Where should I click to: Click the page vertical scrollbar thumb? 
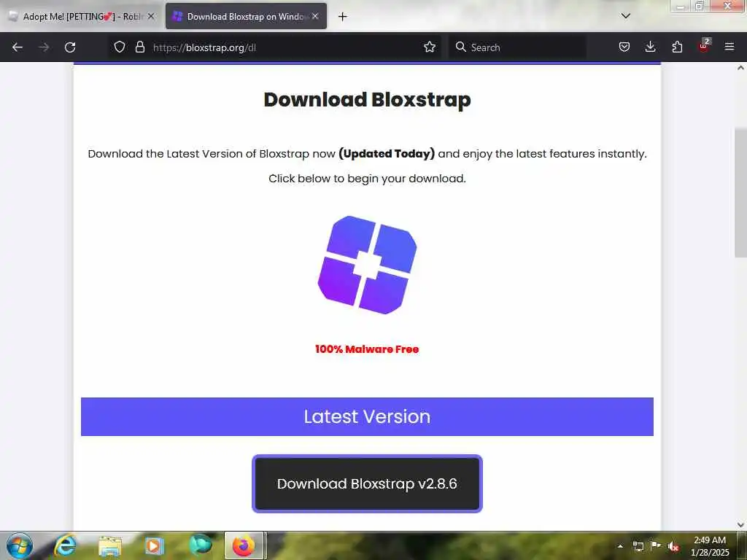pyautogui.click(x=740, y=192)
